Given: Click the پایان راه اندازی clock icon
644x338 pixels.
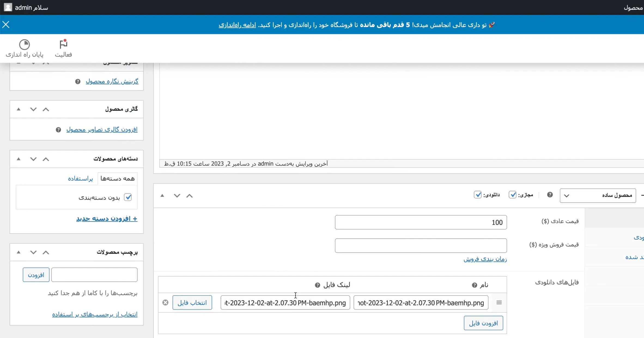Looking at the screenshot, I should tap(24, 44).
